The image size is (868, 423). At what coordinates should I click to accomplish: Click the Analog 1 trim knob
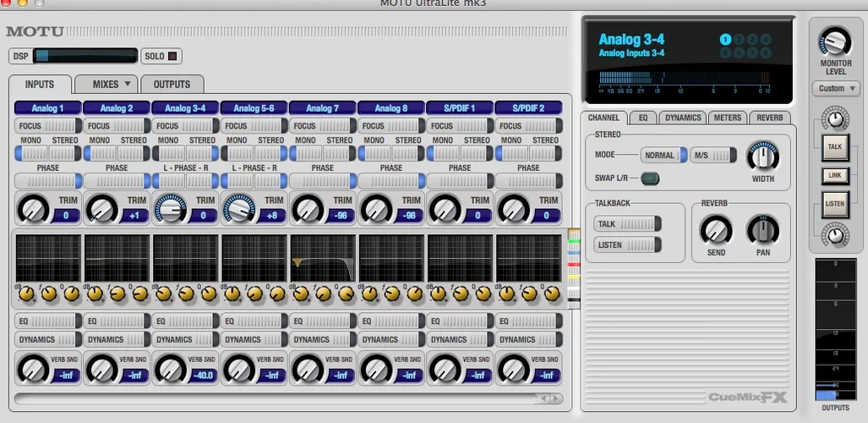[33, 209]
